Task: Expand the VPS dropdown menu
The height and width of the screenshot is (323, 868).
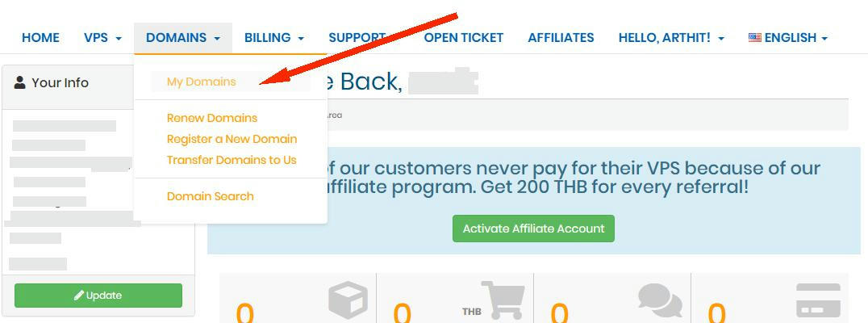Action: 102,38
